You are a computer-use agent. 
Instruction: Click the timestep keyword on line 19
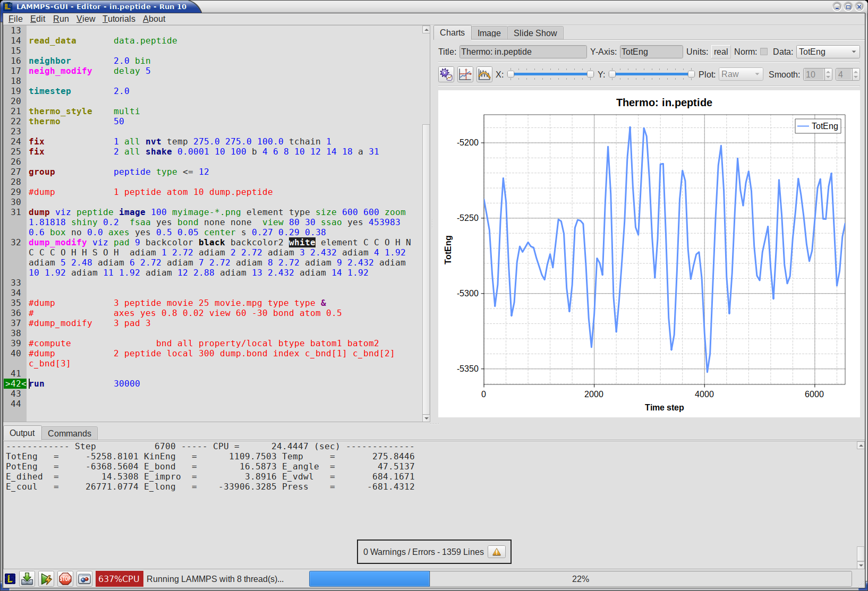click(50, 91)
